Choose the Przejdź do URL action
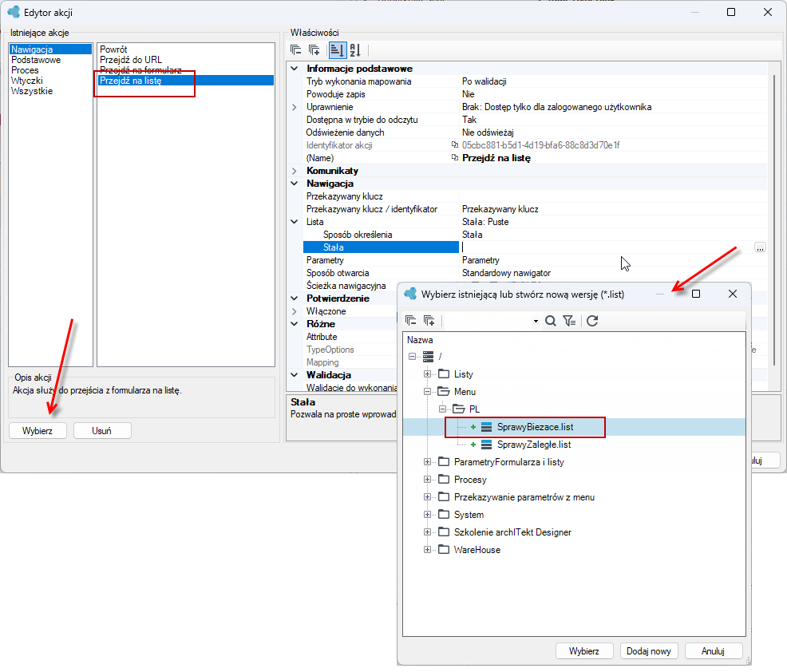Screen dimensions: 787x672 point(131,60)
